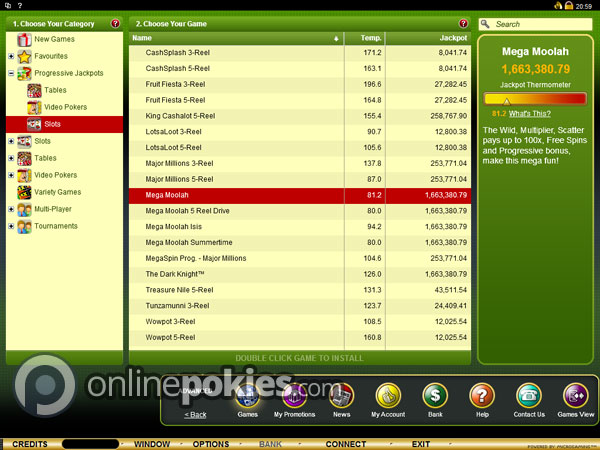This screenshot has width=600, height=450.
Task: Click the Multi-Player people icon
Action: 24,209
